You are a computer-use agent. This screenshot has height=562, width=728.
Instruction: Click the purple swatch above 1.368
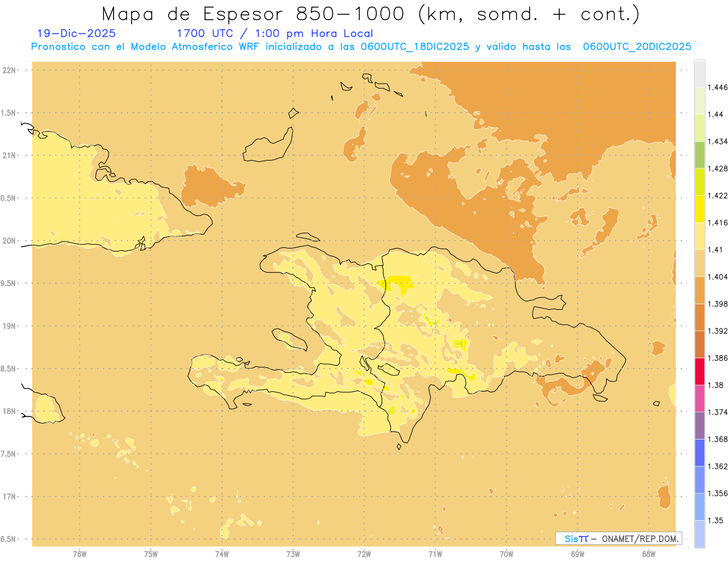click(x=699, y=426)
